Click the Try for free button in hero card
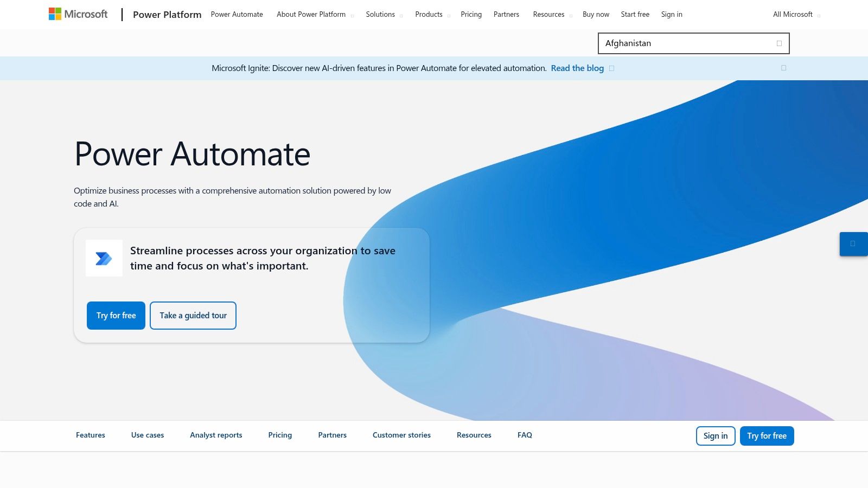The image size is (868, 488). 116,316
